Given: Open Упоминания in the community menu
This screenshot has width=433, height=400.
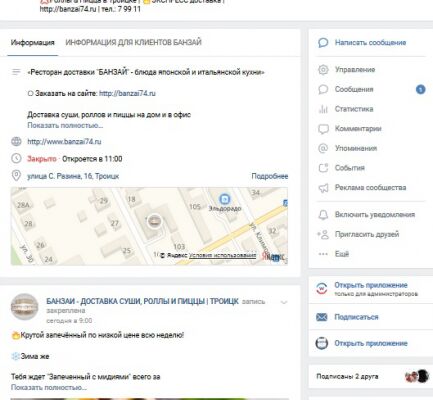Looking at the screenshot, I should 356,148.
